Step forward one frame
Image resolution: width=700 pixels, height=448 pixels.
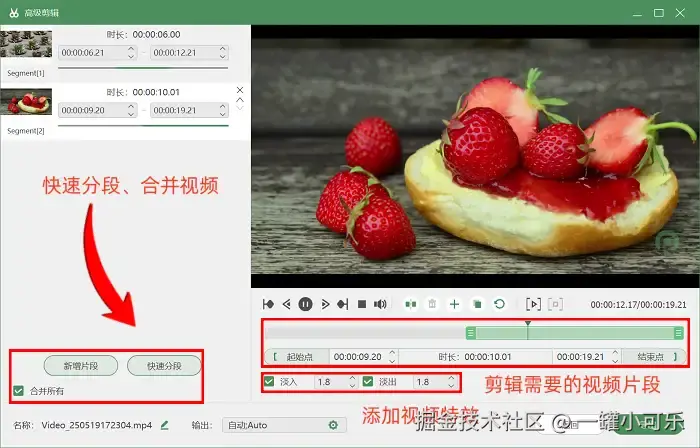pos(325,304)
